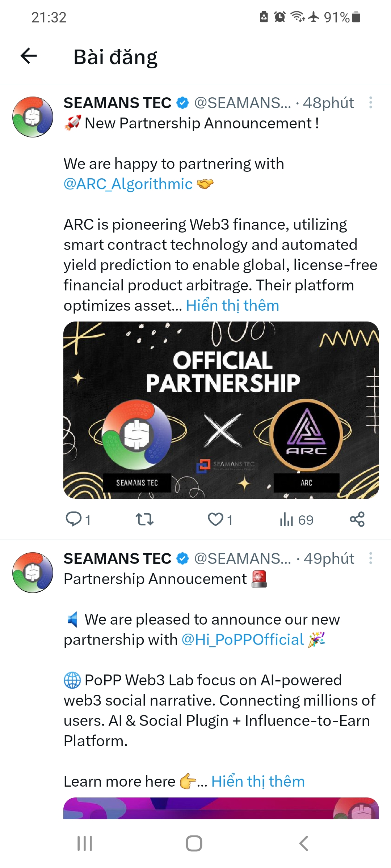
Task: Expand ARC post with Hiển thị thêm
Action: pos(232,306)
